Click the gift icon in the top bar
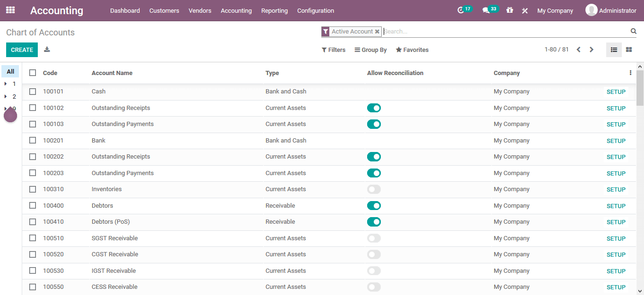This screenshot has height=295, width=644. [x=509, y=10]
